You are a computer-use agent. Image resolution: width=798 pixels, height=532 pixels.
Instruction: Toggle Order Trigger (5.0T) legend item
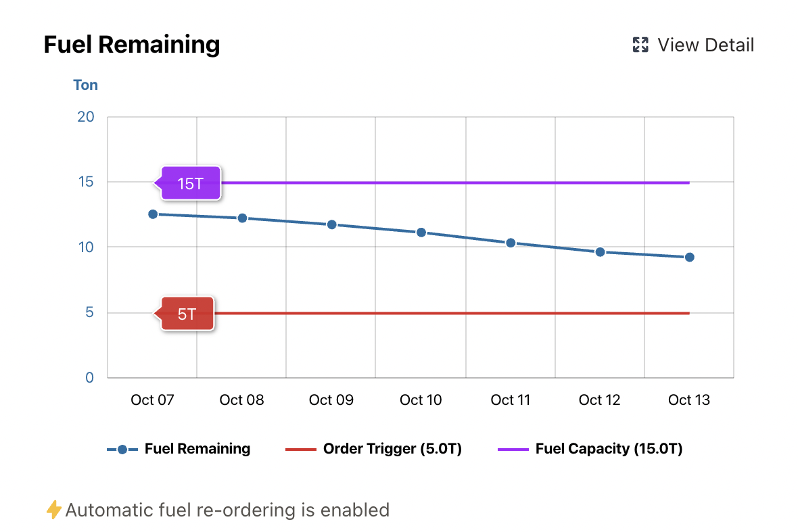click(x=392, y=449)
